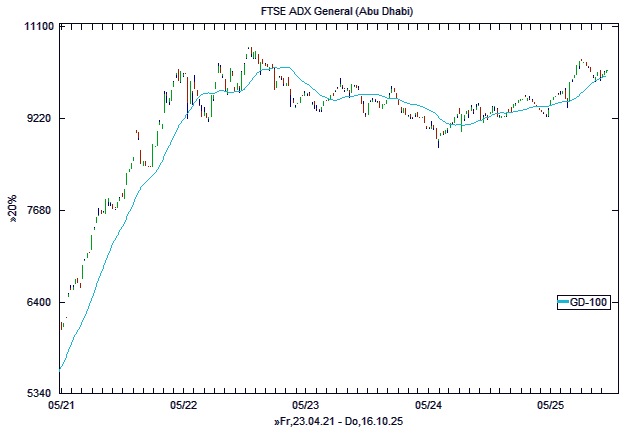Open the date range label below the chart

338,422
